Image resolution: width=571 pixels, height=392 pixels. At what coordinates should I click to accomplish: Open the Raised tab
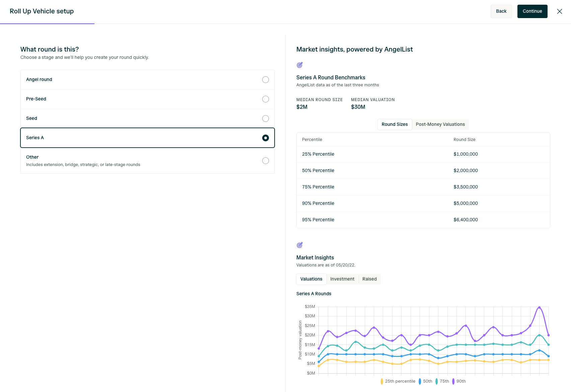[x=369, y=279]
